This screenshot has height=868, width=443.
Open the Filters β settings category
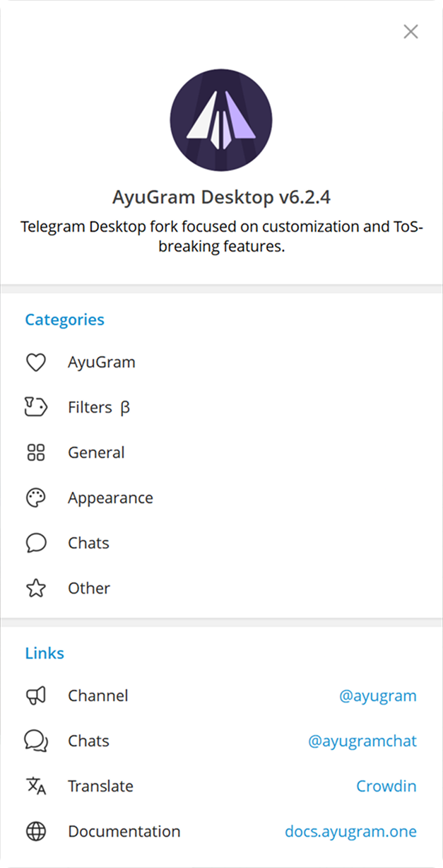[221, 407]
